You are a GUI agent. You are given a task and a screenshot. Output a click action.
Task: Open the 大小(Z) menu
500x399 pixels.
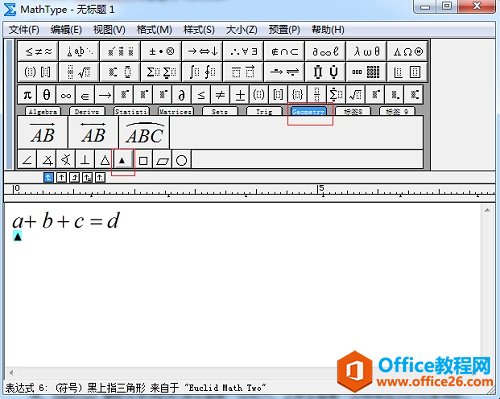click(242, 30)
